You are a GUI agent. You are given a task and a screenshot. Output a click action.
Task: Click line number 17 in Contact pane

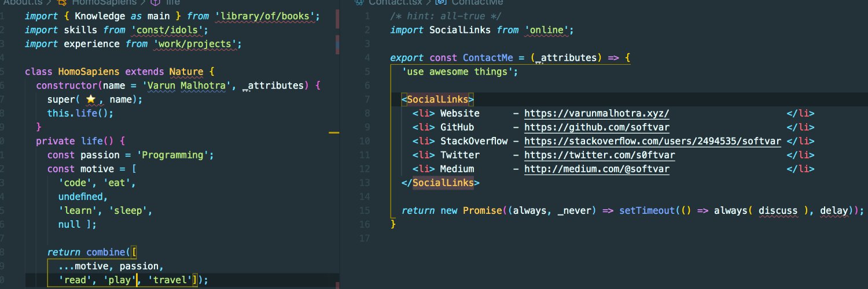[365, 238]
